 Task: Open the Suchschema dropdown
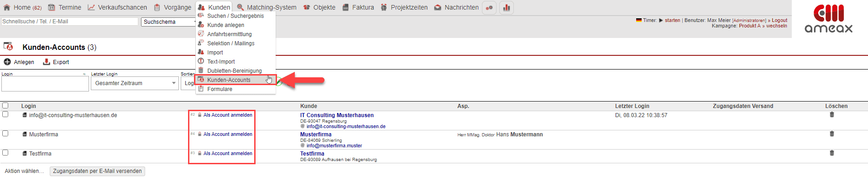(x=169, y=22)
